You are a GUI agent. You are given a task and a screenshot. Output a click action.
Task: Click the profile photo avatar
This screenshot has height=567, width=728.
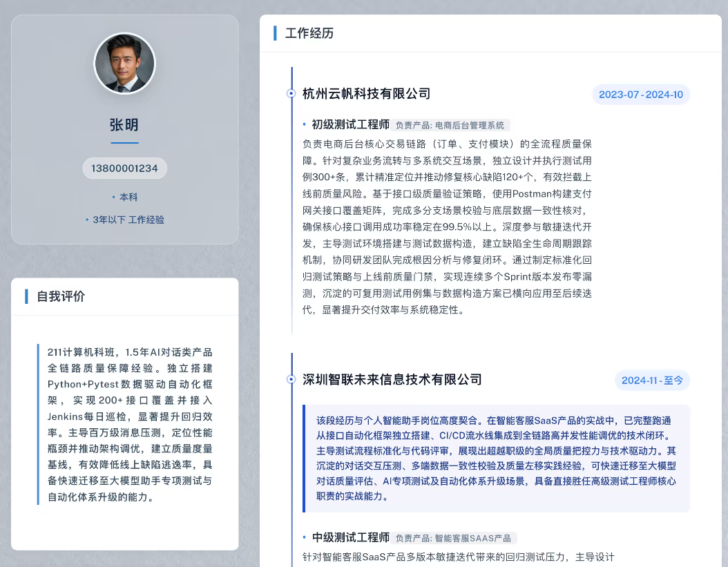tap(124, 63)
